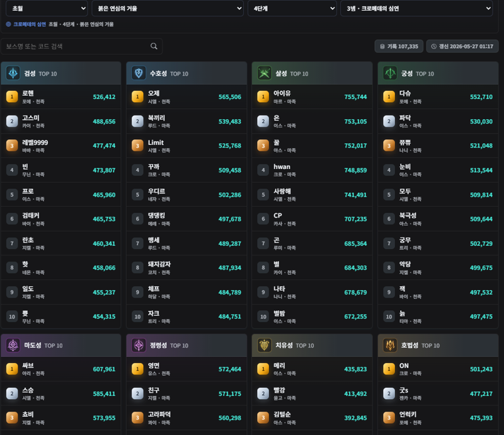The width and height of the screenshot is (504, 435).
Task: Click the search magnifier icon
Action: click(x=154, y=46)
